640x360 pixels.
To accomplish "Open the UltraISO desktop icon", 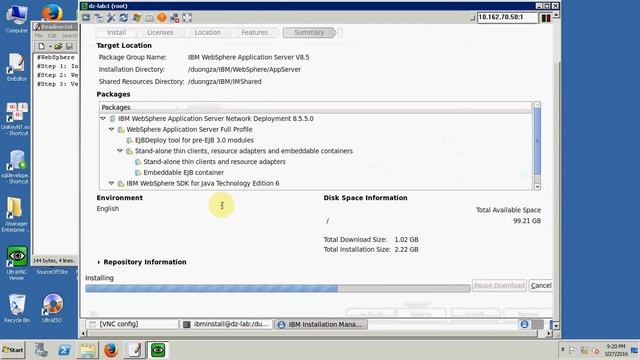I will 52,308.
